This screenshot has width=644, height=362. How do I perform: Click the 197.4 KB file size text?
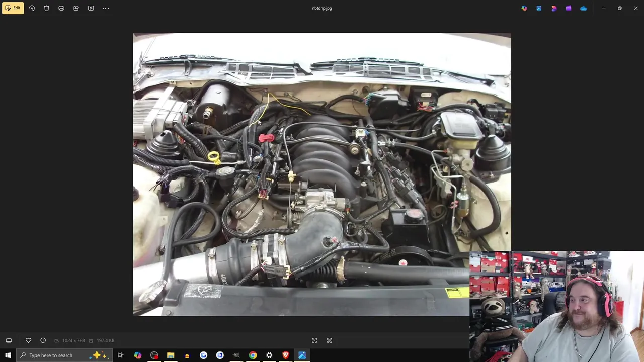106,341
